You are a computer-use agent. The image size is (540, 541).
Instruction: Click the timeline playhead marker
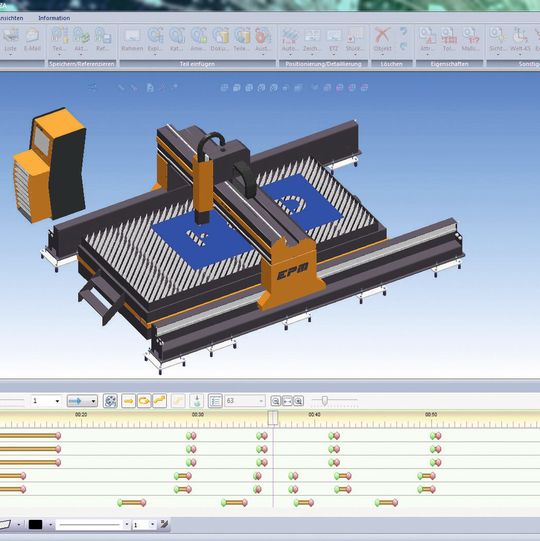(273, 418)
